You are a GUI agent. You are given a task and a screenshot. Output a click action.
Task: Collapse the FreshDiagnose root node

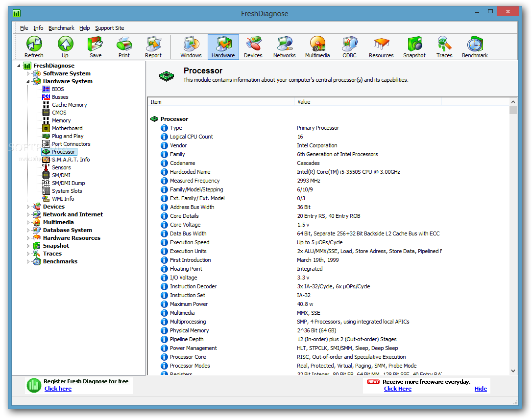tap(19, 66)
